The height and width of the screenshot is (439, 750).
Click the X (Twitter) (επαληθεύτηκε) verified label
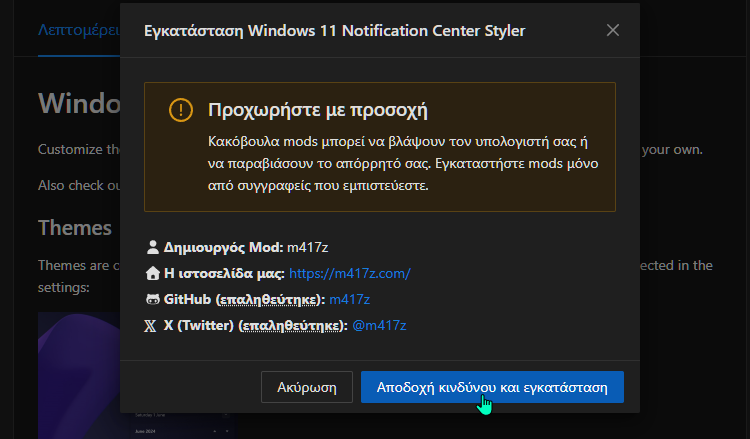pyautogui.click(x=255, y=326)
